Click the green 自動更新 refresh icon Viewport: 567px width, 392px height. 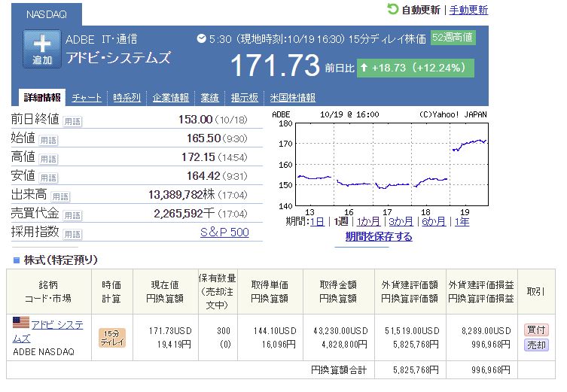pos(392,9)
